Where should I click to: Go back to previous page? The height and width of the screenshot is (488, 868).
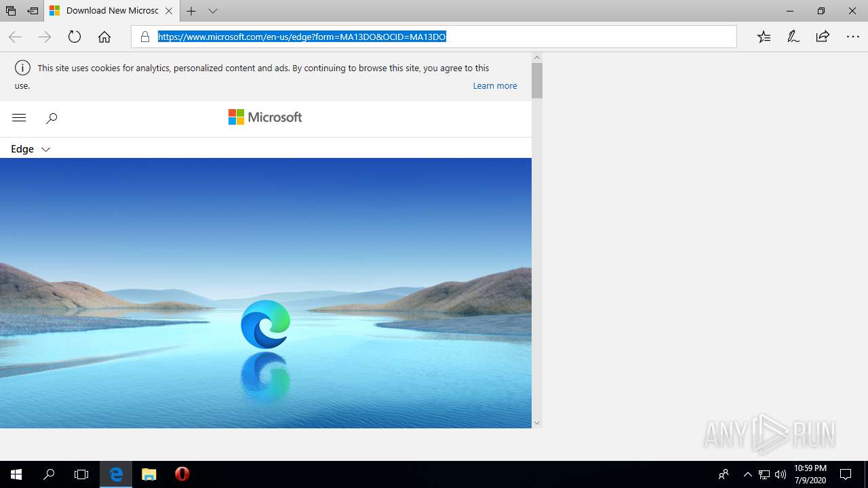click(x=15, y=37)
